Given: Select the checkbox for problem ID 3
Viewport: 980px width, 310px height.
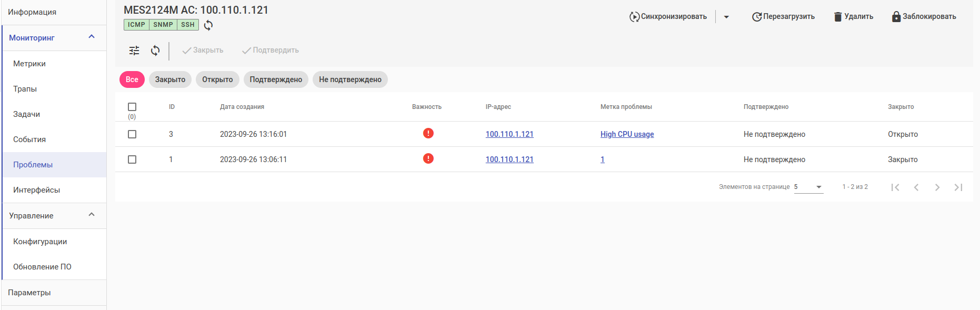Looking at the screenshot, I should coord(132,134).
